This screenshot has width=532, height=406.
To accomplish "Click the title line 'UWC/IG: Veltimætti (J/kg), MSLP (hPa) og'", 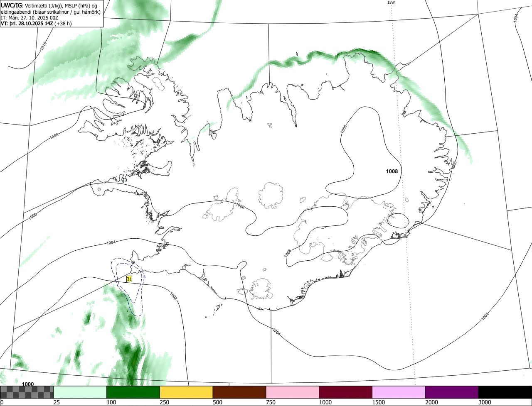I will (49, 5).
